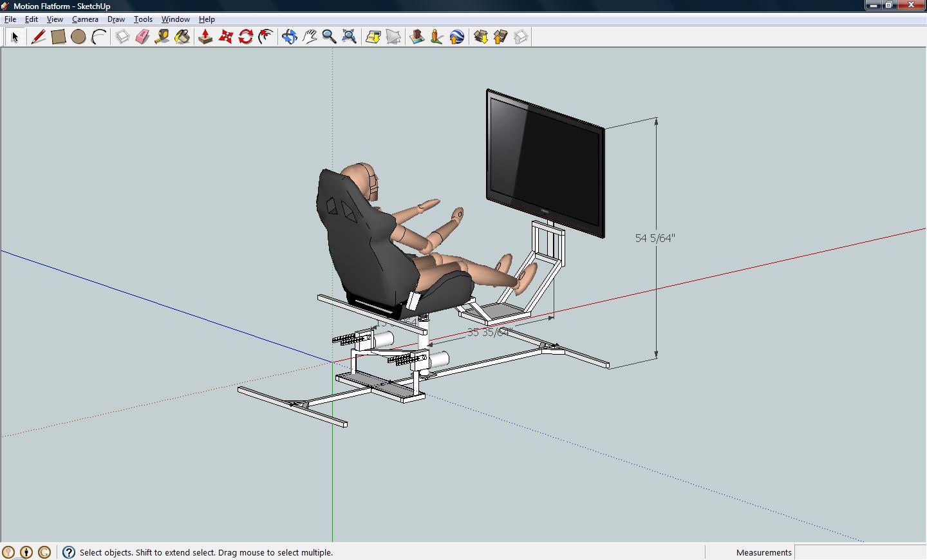
Task: Click the Zoom Extents tool
Action: pos(349,37)
